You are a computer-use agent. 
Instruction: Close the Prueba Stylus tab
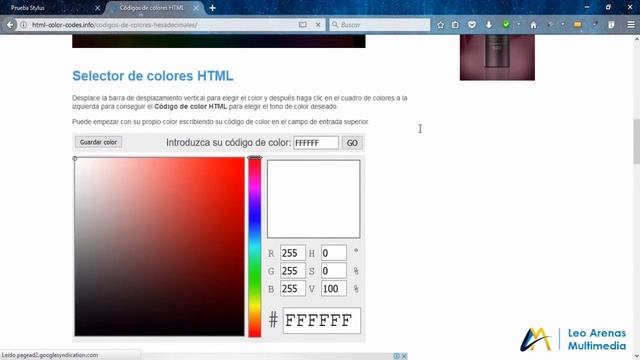point(97,8)
